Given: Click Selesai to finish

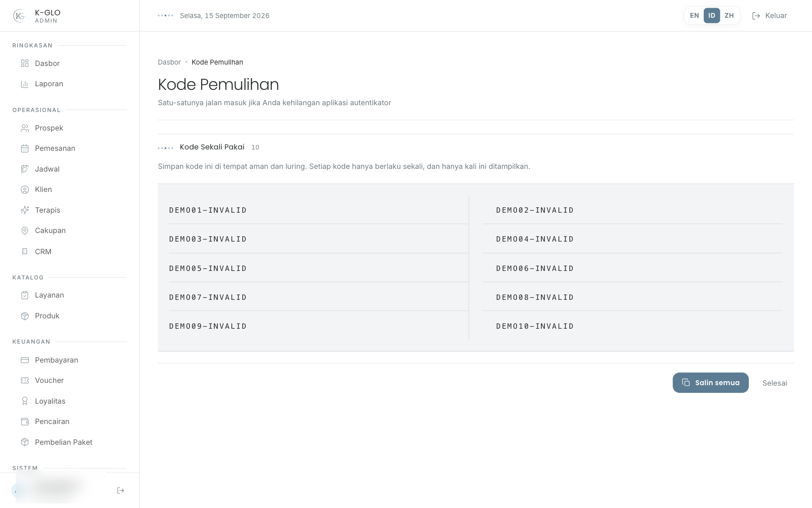Looking at the screenshot, I should 775,383.
